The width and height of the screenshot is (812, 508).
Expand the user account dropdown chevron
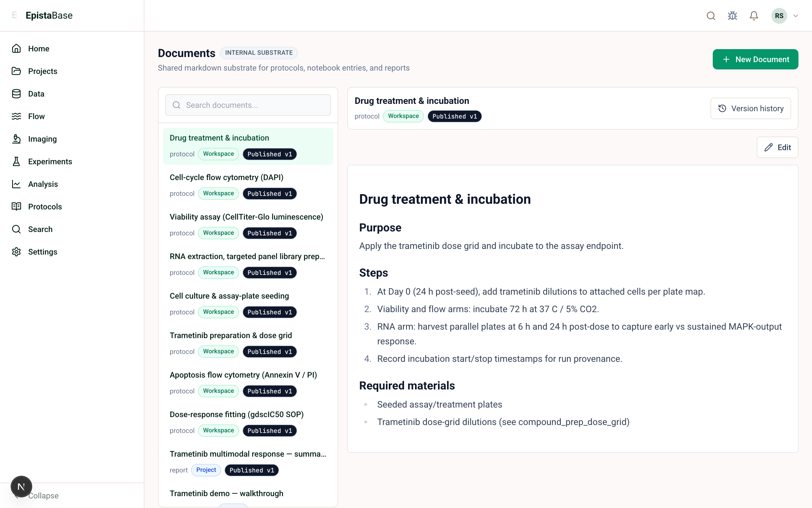click(796, 16)
